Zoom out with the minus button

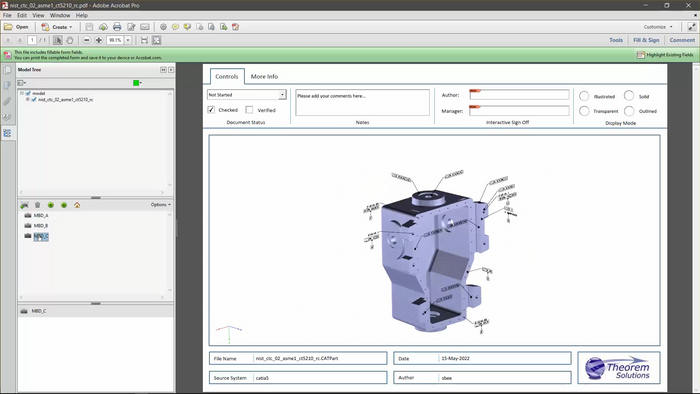(x=87, y=40)
